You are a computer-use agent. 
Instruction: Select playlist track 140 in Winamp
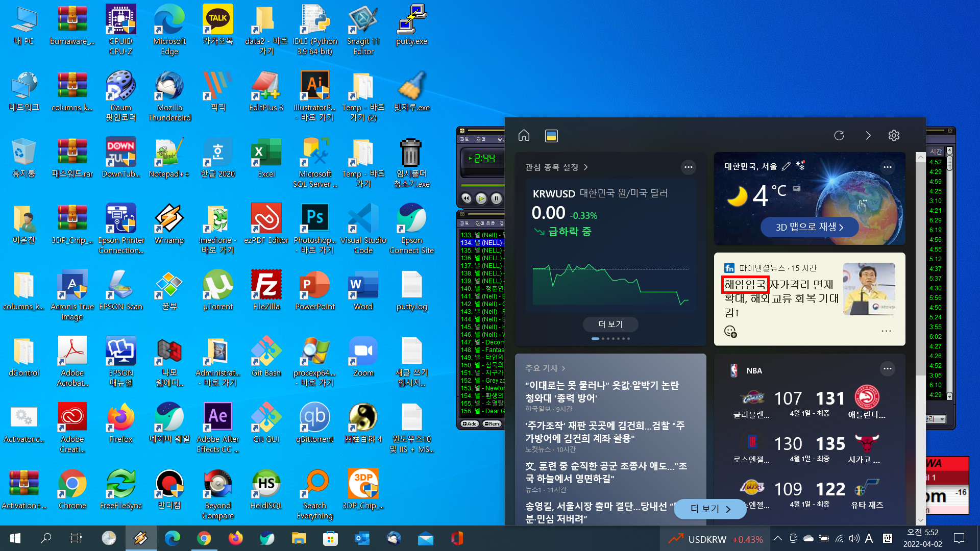click(x=482, y=288)
